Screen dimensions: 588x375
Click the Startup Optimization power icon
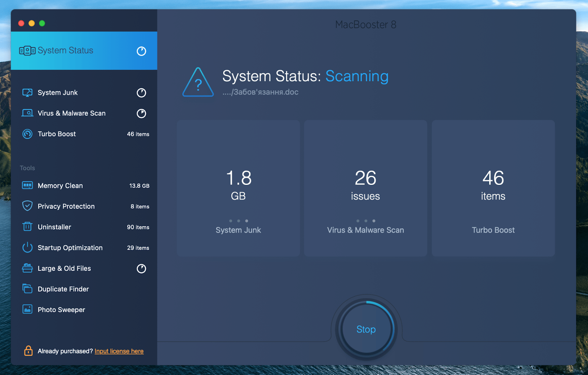point(27,247)
